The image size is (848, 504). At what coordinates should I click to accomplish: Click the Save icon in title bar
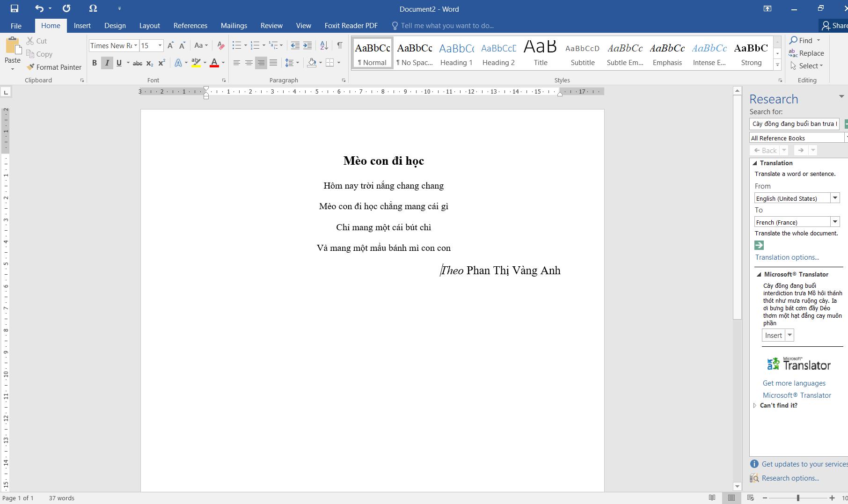(14, 8)
